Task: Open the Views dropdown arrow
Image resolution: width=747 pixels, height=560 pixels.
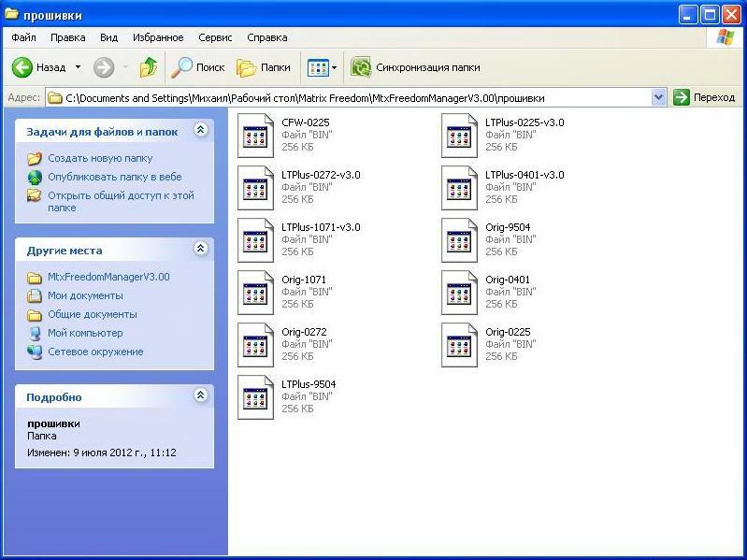Action: [335, 68]
